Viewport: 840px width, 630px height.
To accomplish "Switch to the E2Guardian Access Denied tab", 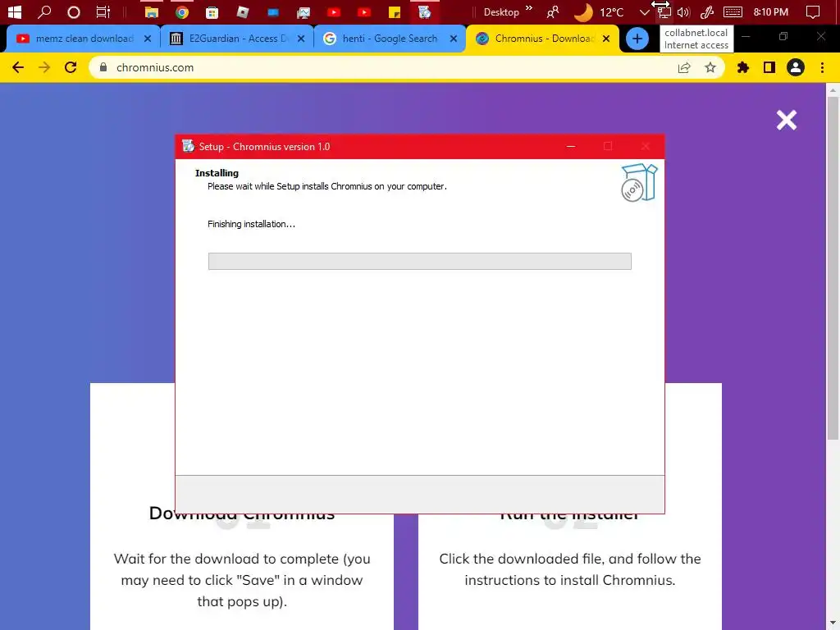I will [237, 39].
